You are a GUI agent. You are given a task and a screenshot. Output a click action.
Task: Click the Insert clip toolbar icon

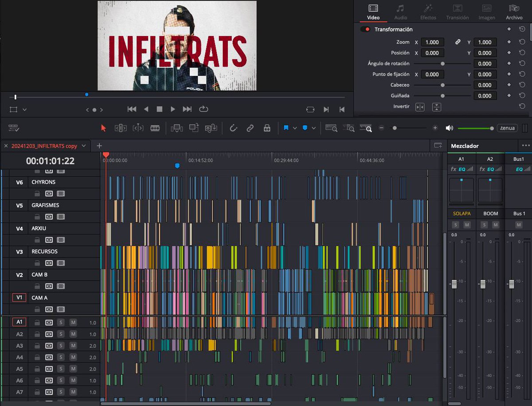[176, 128]
